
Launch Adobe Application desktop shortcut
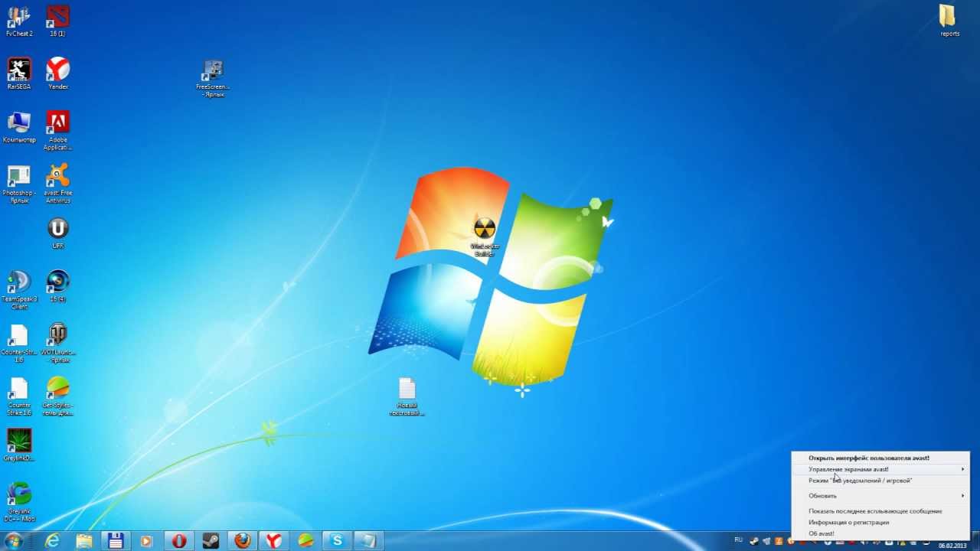(57, 131)
